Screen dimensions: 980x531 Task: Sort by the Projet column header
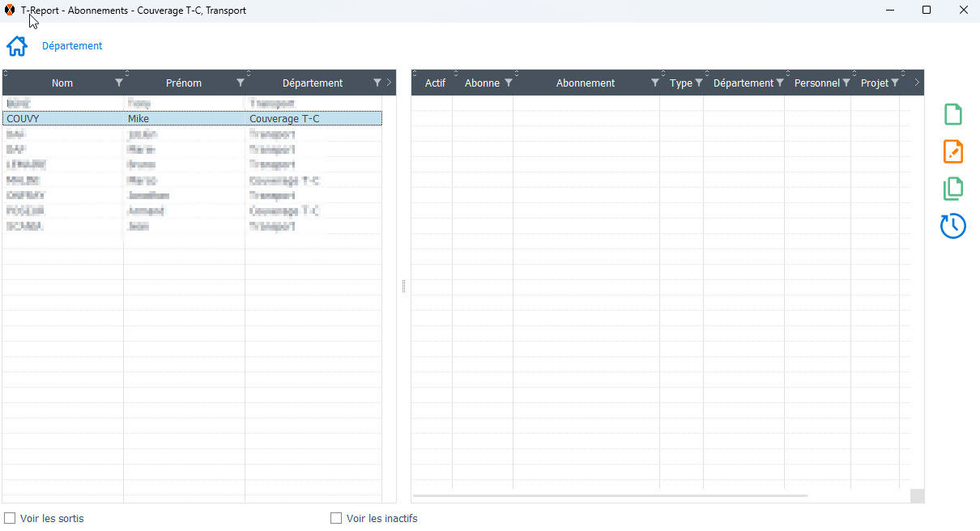click(x=874, y=83)
